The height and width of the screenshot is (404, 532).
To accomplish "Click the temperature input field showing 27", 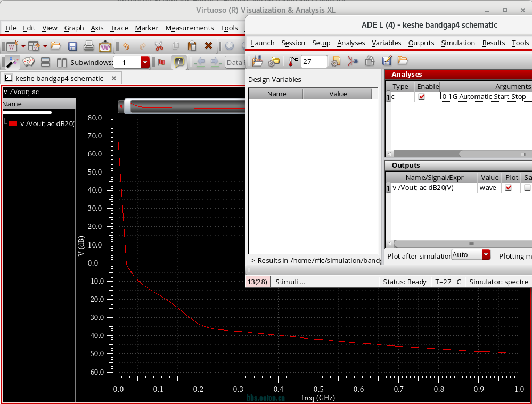I will (314, 61).
